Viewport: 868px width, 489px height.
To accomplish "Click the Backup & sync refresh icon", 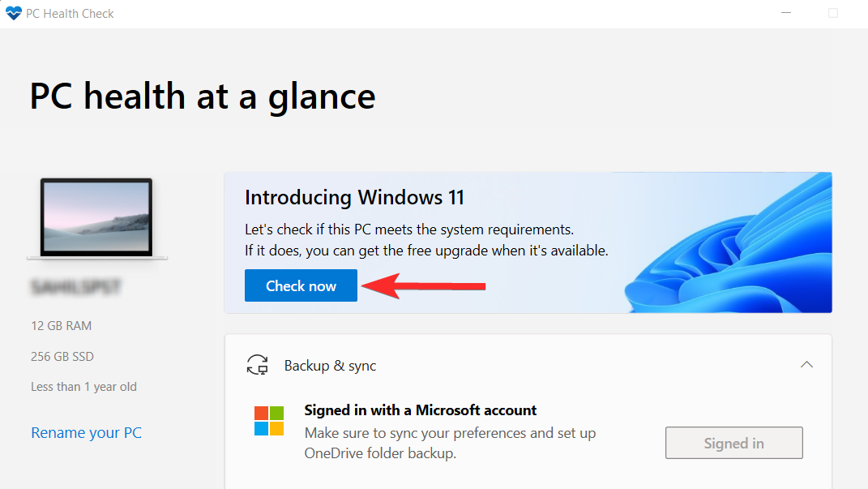I will tap(257, 365).
